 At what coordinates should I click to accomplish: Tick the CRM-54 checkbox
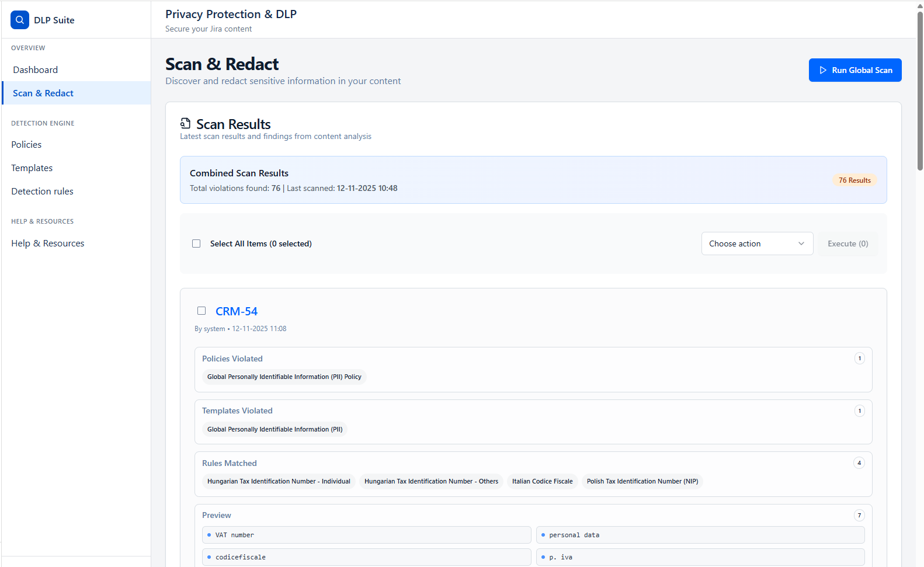202,311
